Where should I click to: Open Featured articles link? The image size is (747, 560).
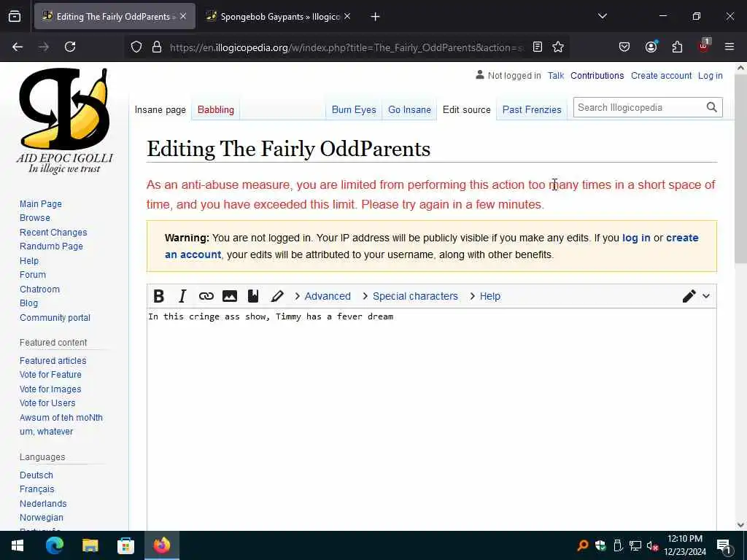tap(53, 360)
